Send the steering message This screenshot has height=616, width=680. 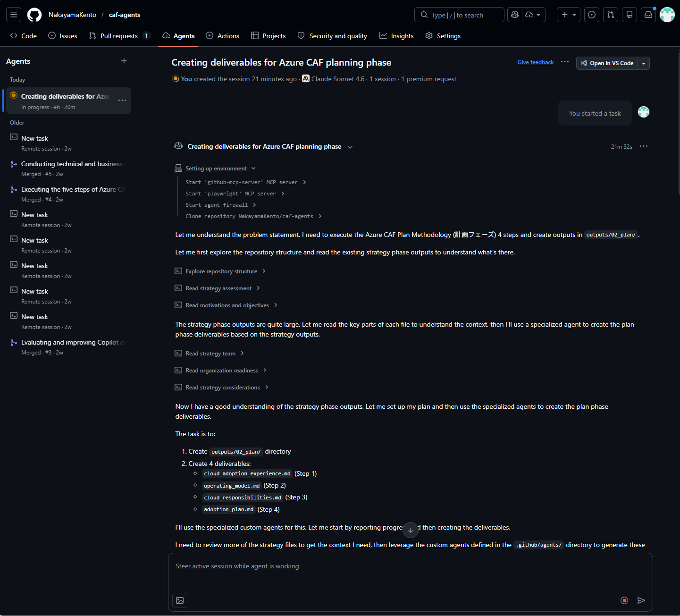641,600
